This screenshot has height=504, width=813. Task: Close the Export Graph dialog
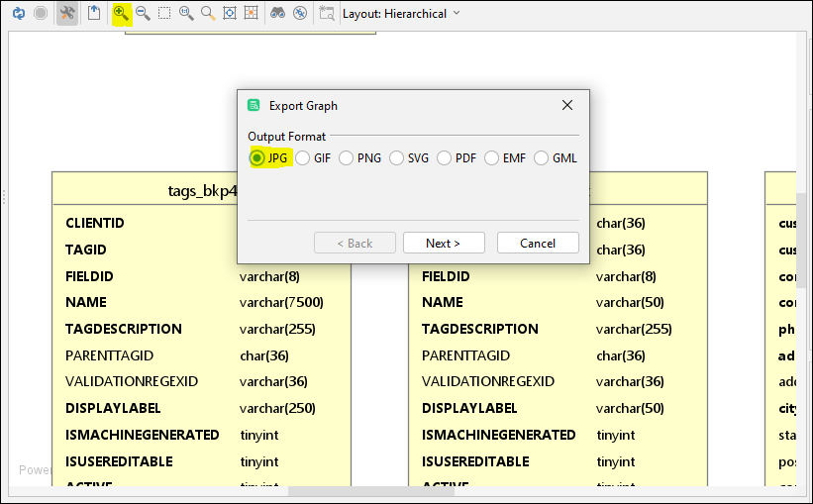click(567, 105)
